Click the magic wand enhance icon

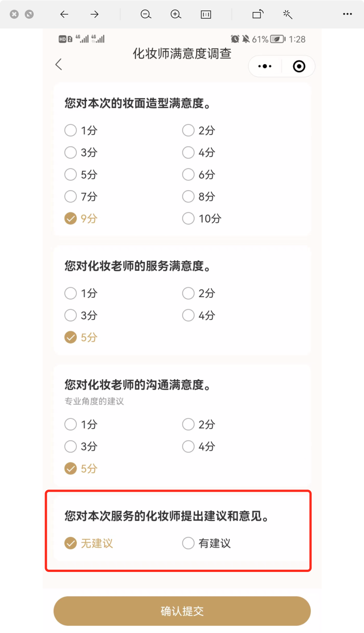288,14
